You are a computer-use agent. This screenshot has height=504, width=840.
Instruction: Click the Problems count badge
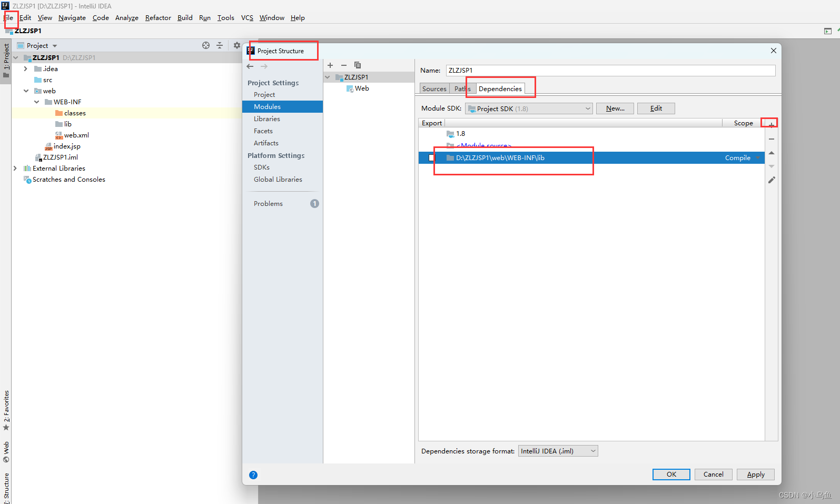click(x=314, y=204)
